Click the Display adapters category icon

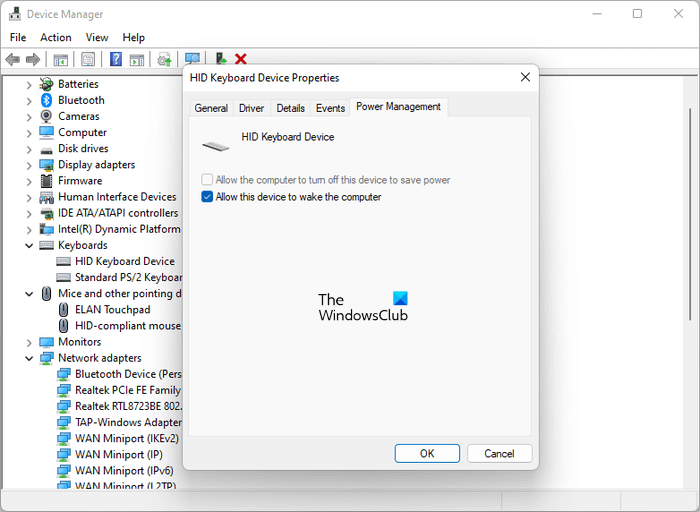pyautogui.click(x=46, y=165)
